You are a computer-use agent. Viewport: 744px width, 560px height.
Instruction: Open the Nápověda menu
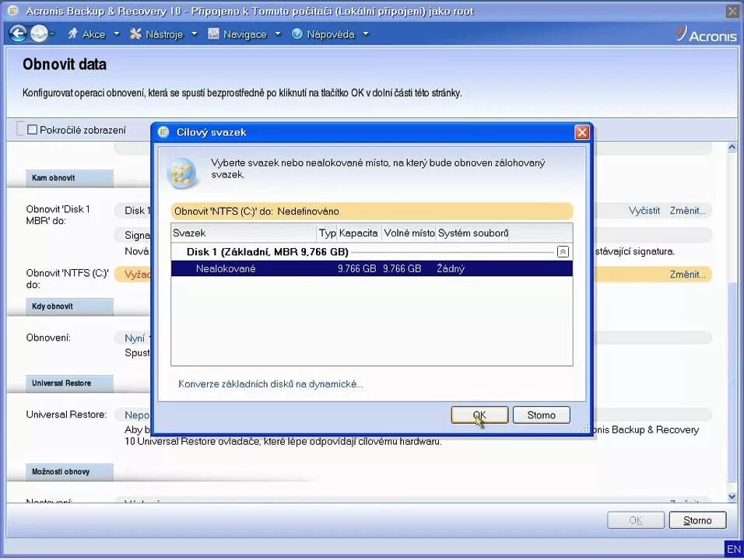tap(330, 34)
